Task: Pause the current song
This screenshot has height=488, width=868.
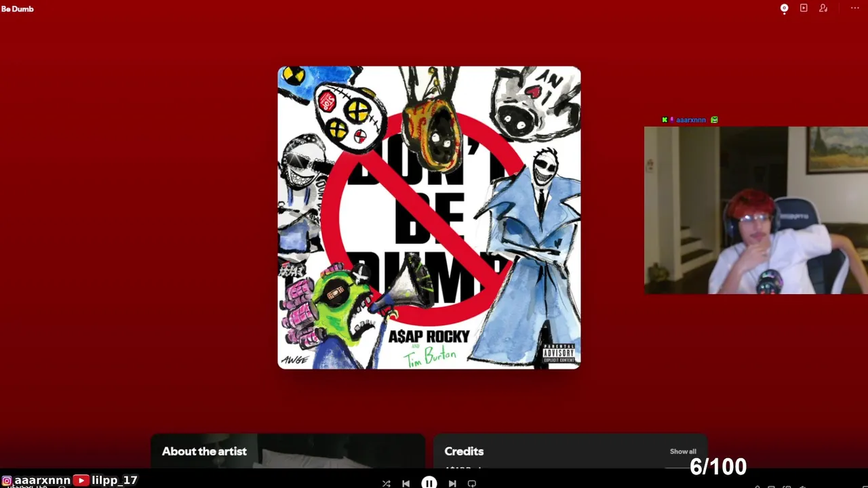Action: pos(429,483)
